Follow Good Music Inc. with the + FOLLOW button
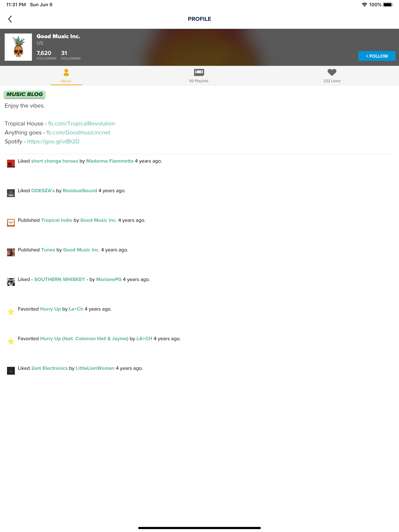 (377, 56)
